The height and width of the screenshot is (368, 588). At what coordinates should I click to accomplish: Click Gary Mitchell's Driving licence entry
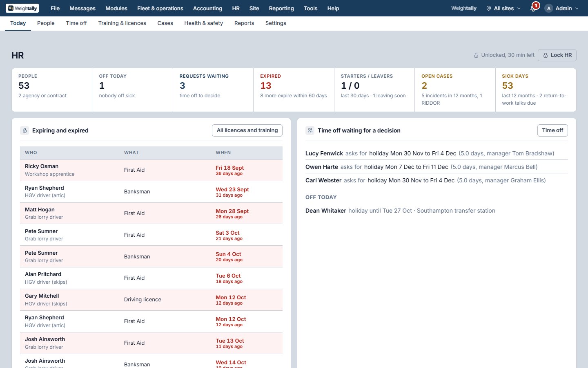(151, 300)
